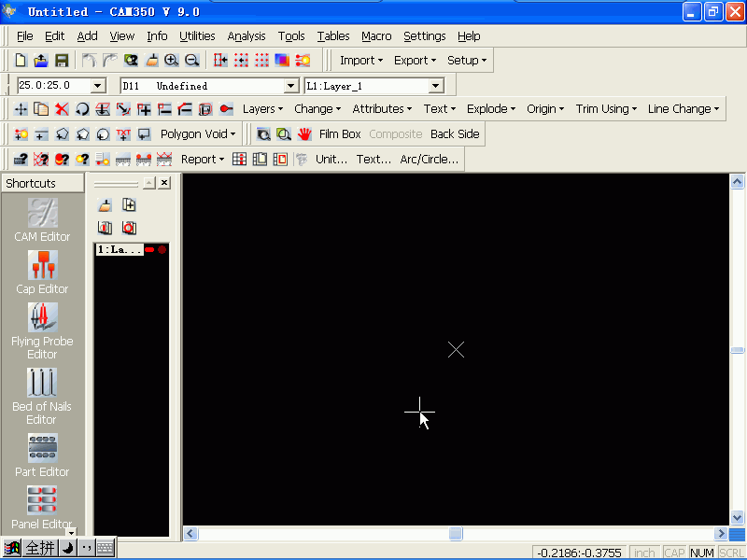
Task: Toggle the Back Side view
Action: pos(455,134)
